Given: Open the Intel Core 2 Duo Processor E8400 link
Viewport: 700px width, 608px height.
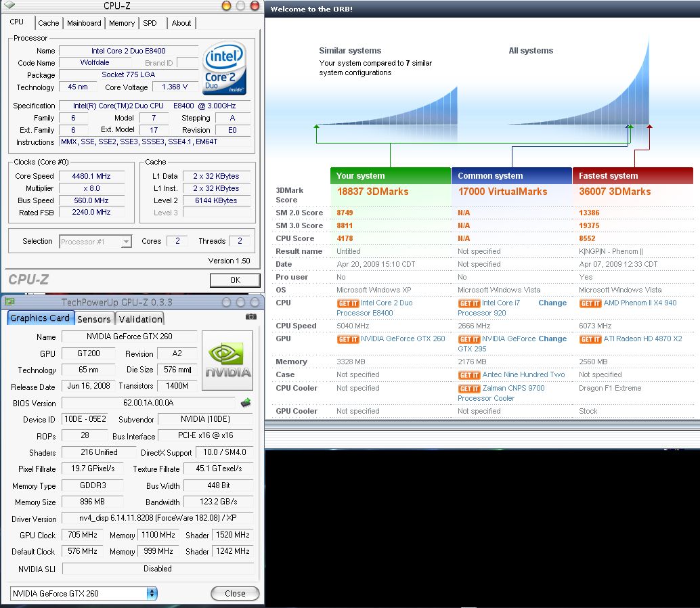Looking at the screenshot, I should click(x=374, y=308).
